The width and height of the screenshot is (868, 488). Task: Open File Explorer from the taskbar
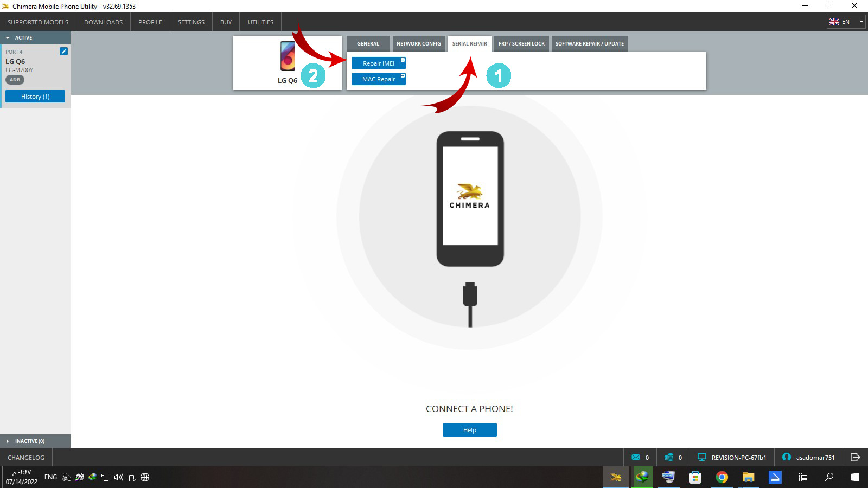[x=748, y=477]
